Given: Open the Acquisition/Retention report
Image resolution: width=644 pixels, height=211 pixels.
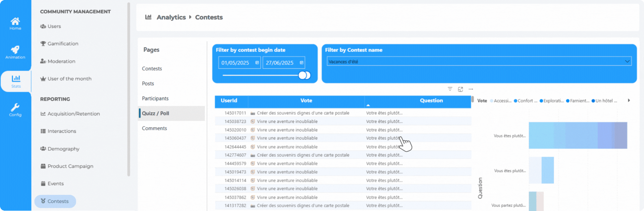Looking at the screenshot, I should pos(73,114).
